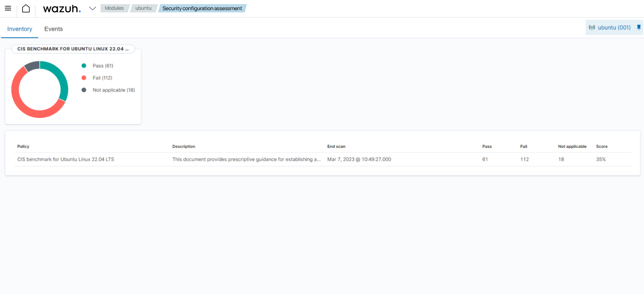Click the Fail column header
This screenshot has height=294, width=644.
(524, 146)
